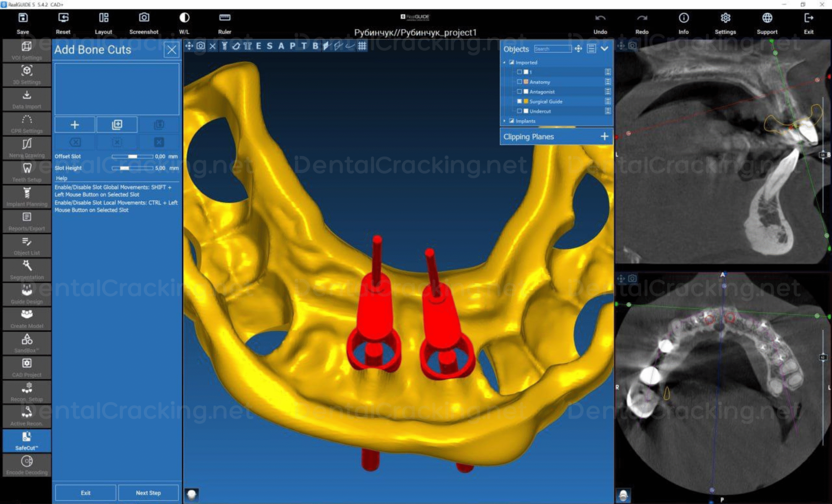Toggle Surgical Guide visibility checkbox

coord(519,101)
